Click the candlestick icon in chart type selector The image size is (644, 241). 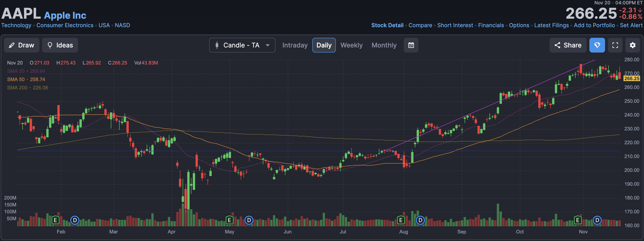[217, 45]
